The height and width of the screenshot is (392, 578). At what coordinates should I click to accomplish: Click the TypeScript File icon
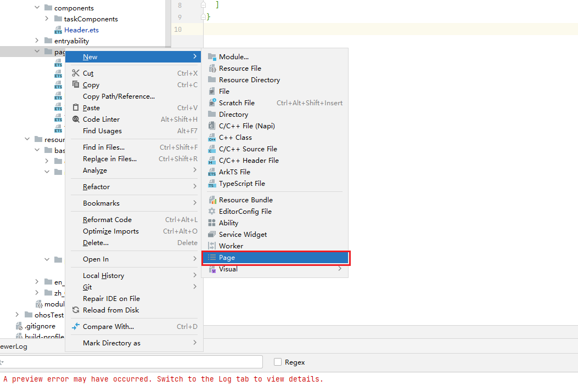point(212,184)
